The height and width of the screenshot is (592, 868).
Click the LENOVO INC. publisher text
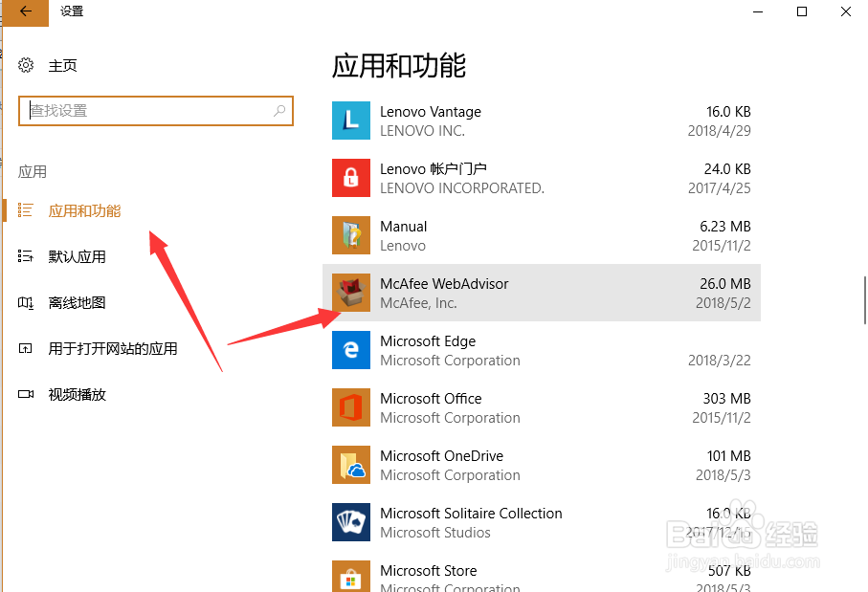click(x=422, y=131)
